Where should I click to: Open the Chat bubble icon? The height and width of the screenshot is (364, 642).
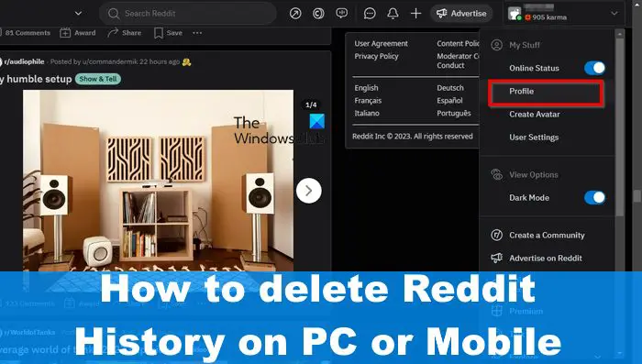coord(370,14)
